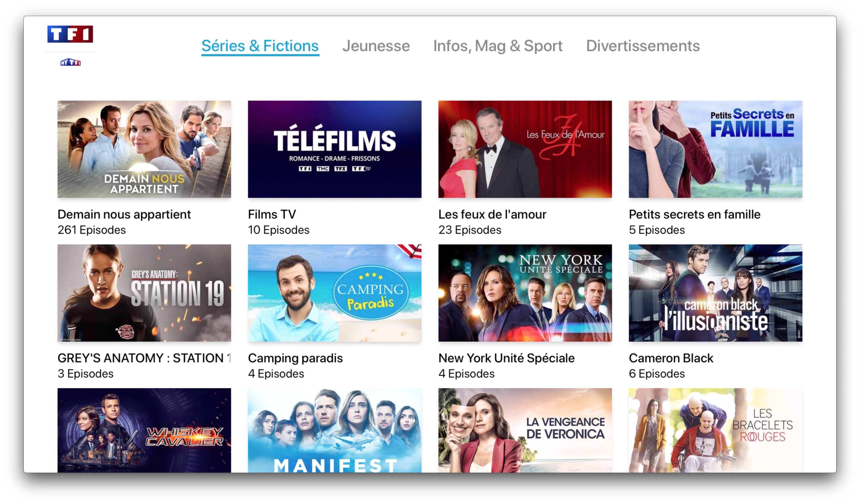Image resolution: width=860 pixels, height=504 pixels.
Task: Select Les Bracelets Rouges thumbnail
Action: (x=715, y=430)
